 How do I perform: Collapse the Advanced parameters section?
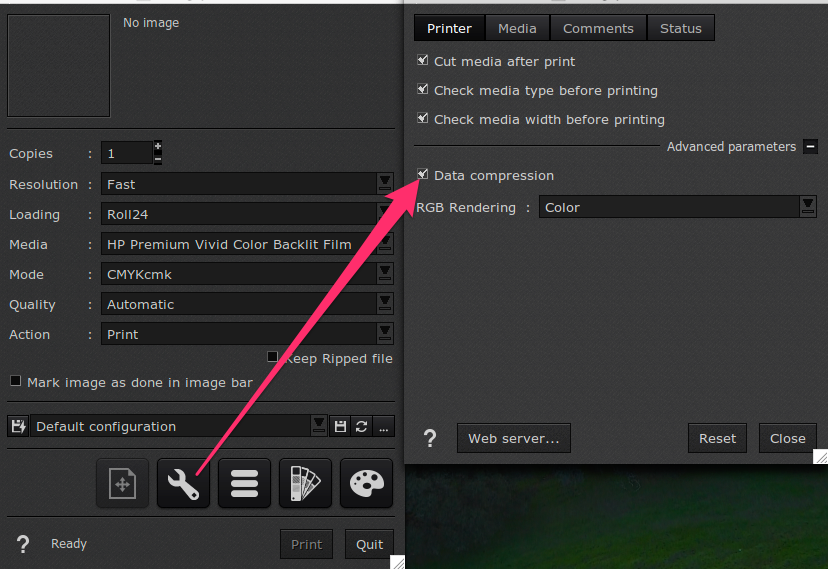pos(810,147)
